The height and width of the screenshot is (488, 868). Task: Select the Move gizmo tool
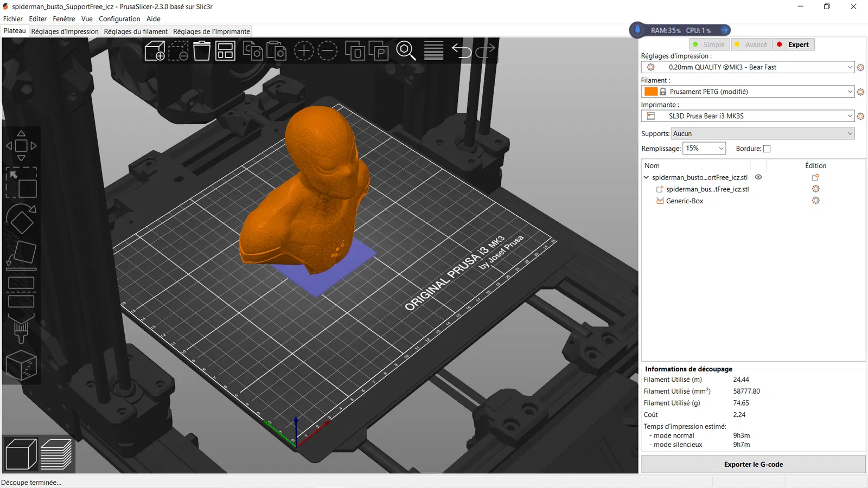tap(21, 145)
